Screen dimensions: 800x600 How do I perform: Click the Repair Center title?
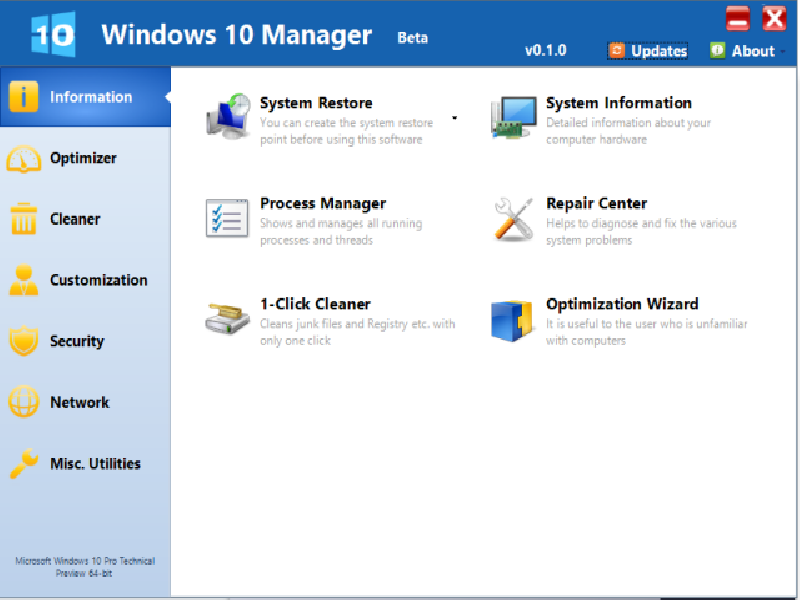point(596,204)
